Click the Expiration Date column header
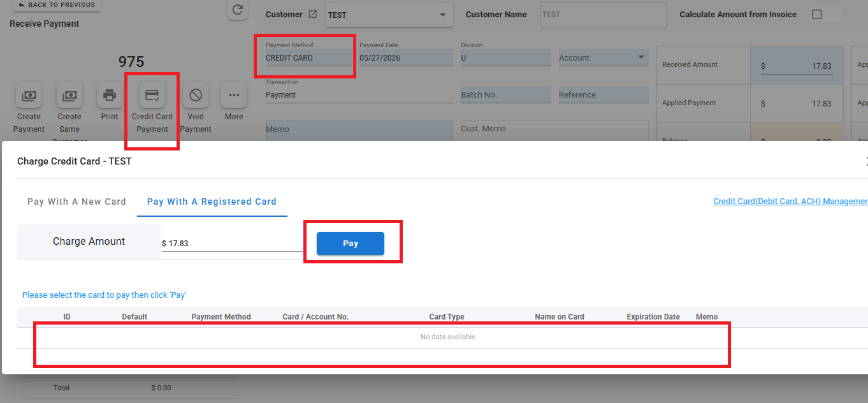Image resolution: width=868 pixels, height=403 pixels. coord(653,317)
